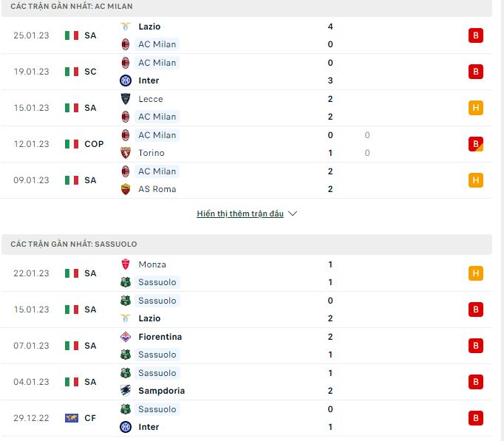This screenshot has height=441, width=504.
Task: Click the AS Roma crest icon
Action: click(126, 189)
